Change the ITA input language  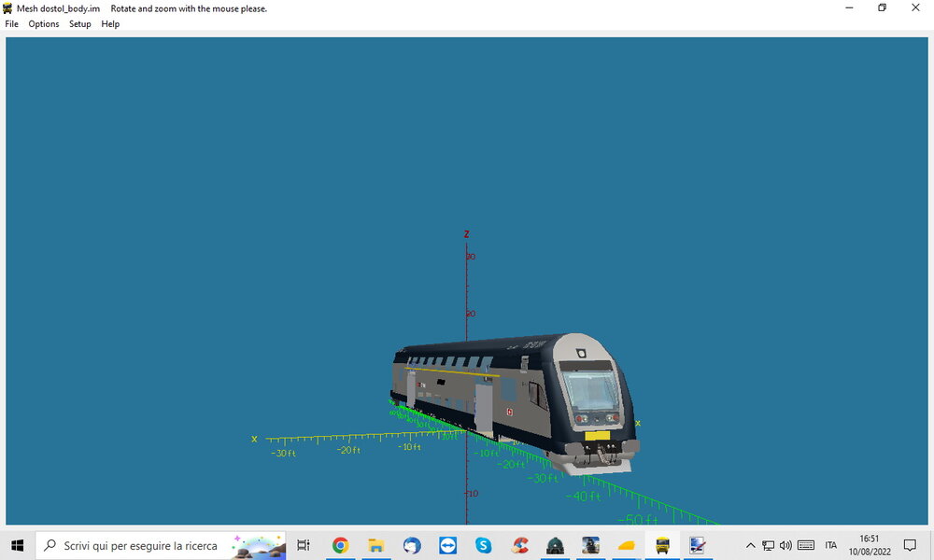pos(831,545)
